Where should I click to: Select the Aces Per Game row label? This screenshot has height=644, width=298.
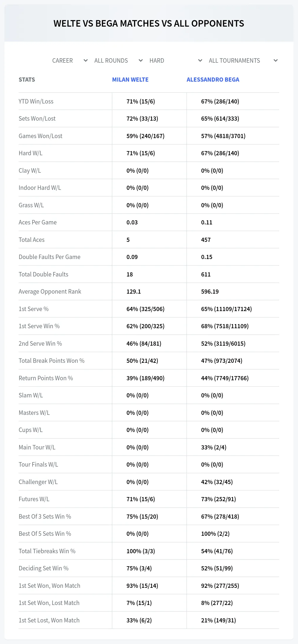click(x=38, y=222)
